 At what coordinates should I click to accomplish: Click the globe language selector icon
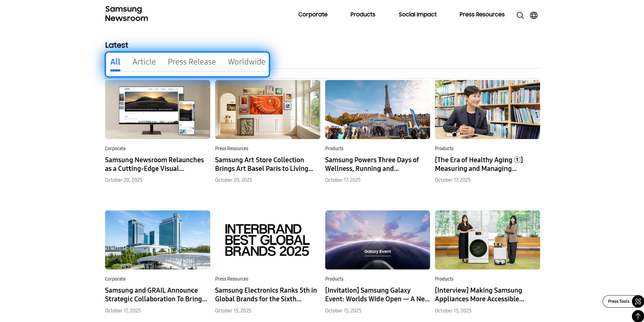point(534,15)
